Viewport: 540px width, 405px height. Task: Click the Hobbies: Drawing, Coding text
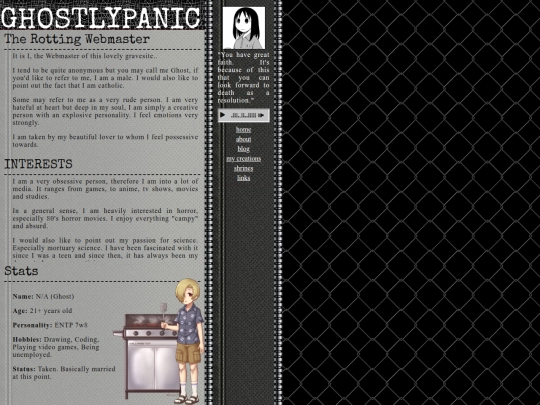click(56, 347)
